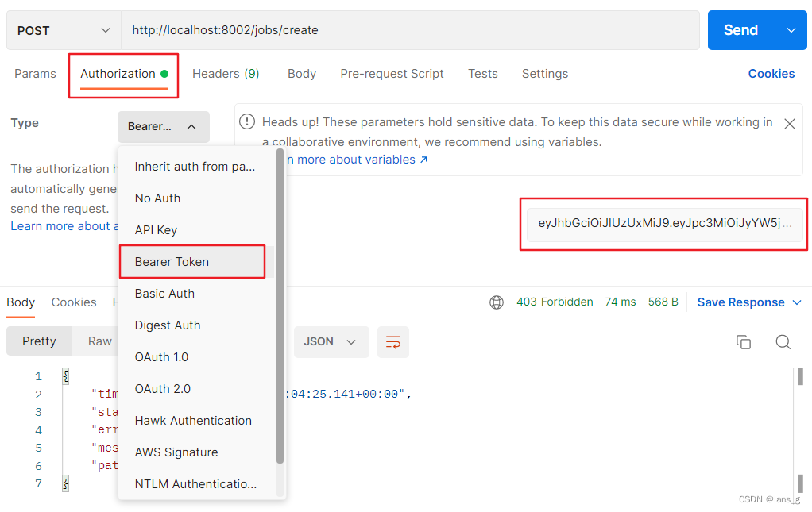Open the response Cookies tab

74,302
